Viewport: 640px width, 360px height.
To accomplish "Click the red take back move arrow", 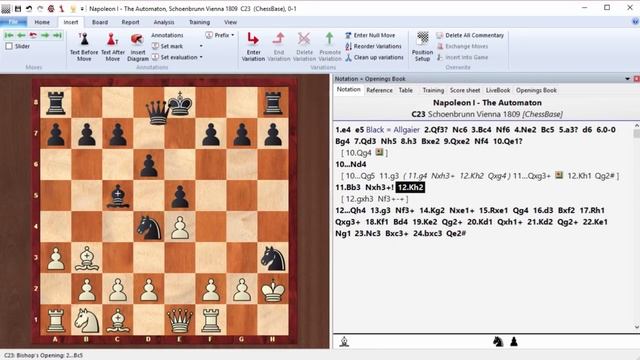I will (x=33, y=36).
